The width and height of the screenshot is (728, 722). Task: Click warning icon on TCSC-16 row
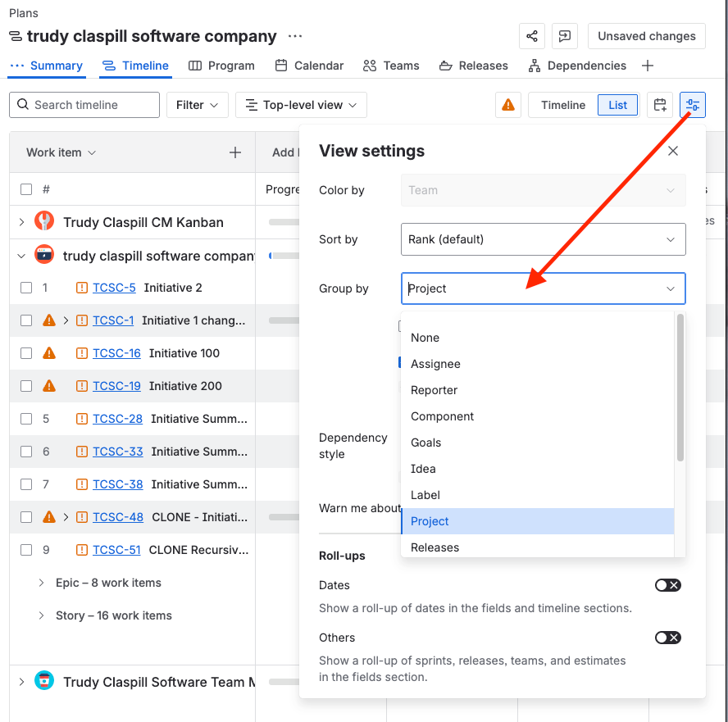pyautogui.click(x=49, y=353)
